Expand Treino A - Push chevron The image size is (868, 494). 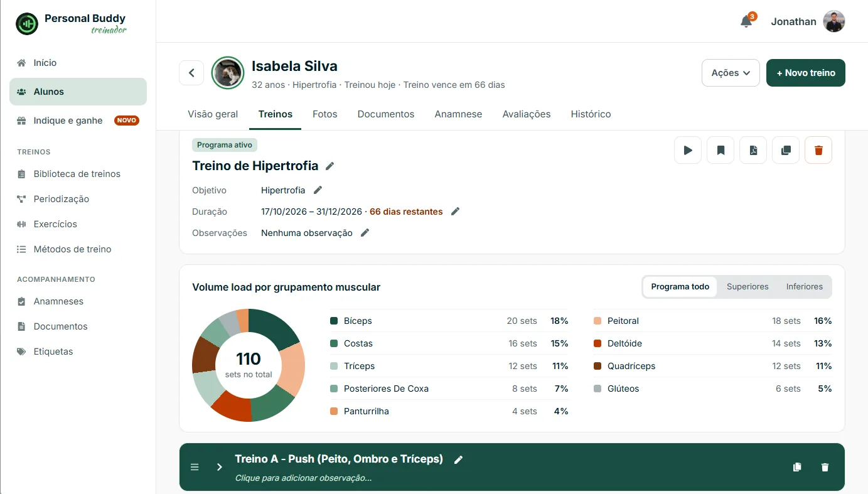(219, 467)
